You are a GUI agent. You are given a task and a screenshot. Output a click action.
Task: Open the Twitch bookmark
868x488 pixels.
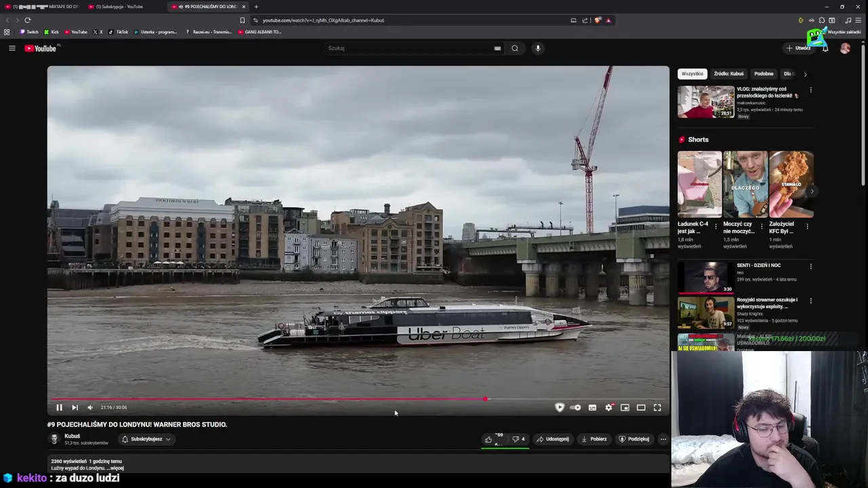click(x=28, y=32)
